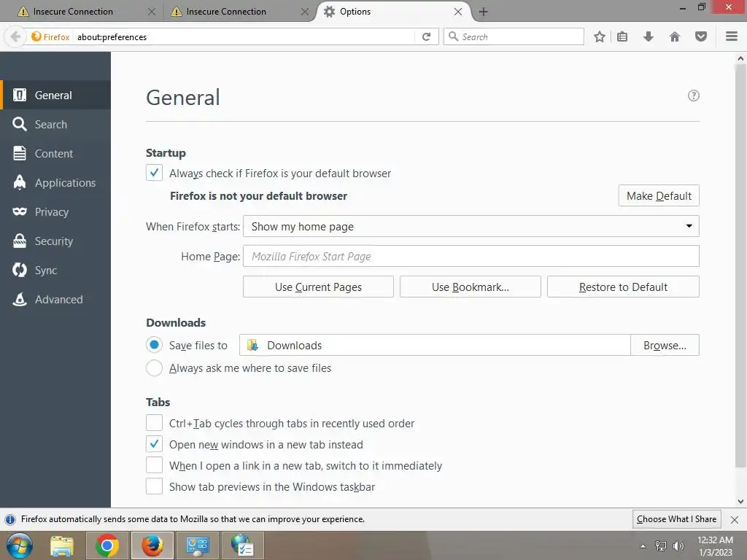Close the first Insecure Connection tab

point(152,12)
